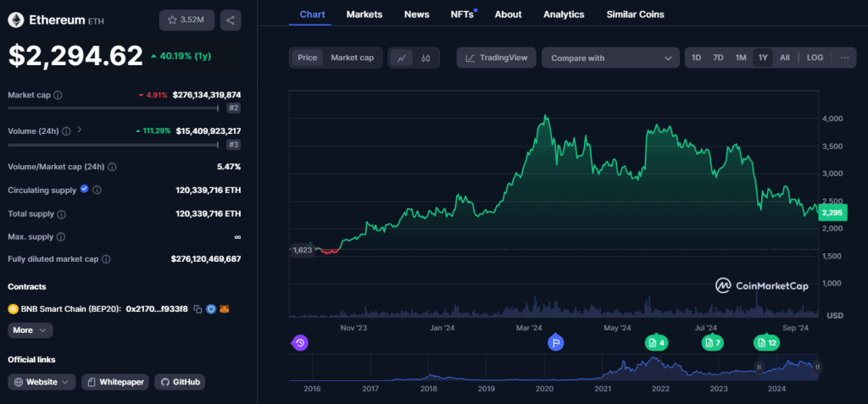
Task: Set chart range to All
Action: click(784, 58)
